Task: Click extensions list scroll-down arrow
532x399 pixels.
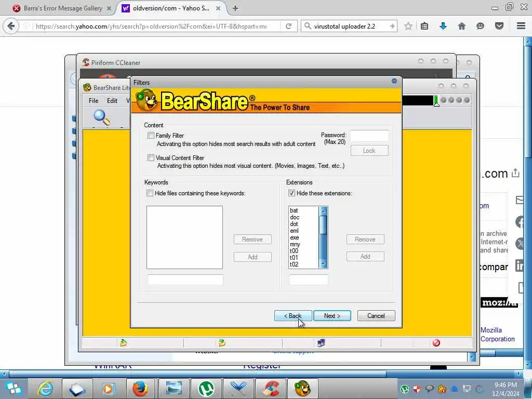Action: pyautogui.click(x=323, y=264)
